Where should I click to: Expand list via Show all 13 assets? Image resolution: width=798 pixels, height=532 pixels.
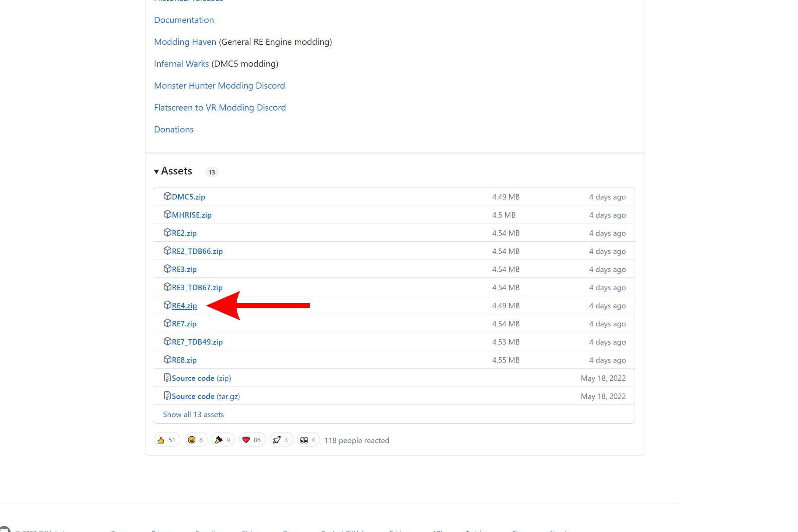click(193, 415)
